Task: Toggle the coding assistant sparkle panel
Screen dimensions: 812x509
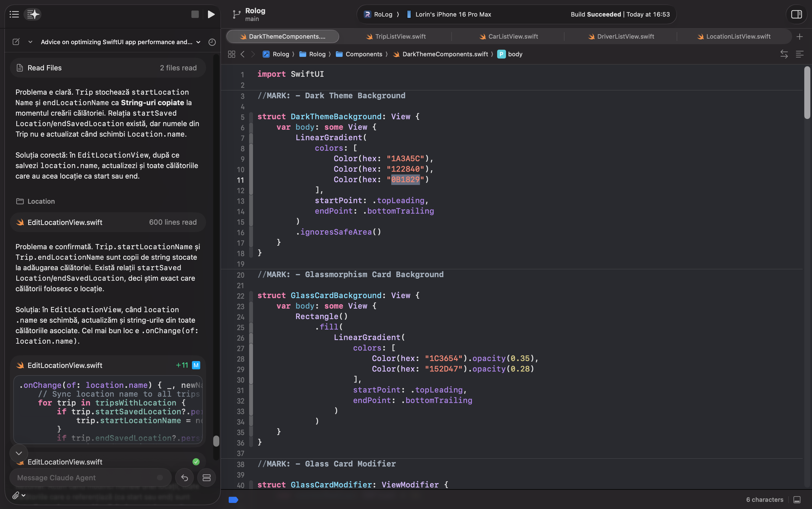Action: tap(33, 14)
